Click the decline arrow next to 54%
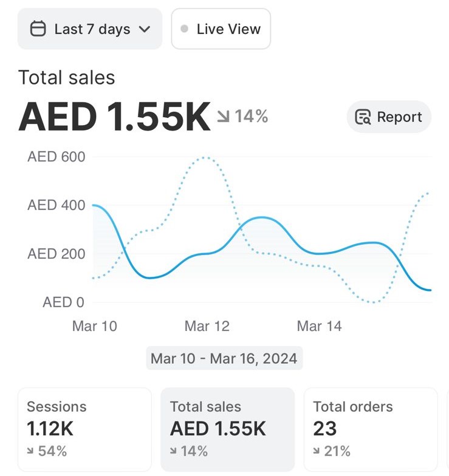Screen dimensions: 449x476 coord(31,451)
